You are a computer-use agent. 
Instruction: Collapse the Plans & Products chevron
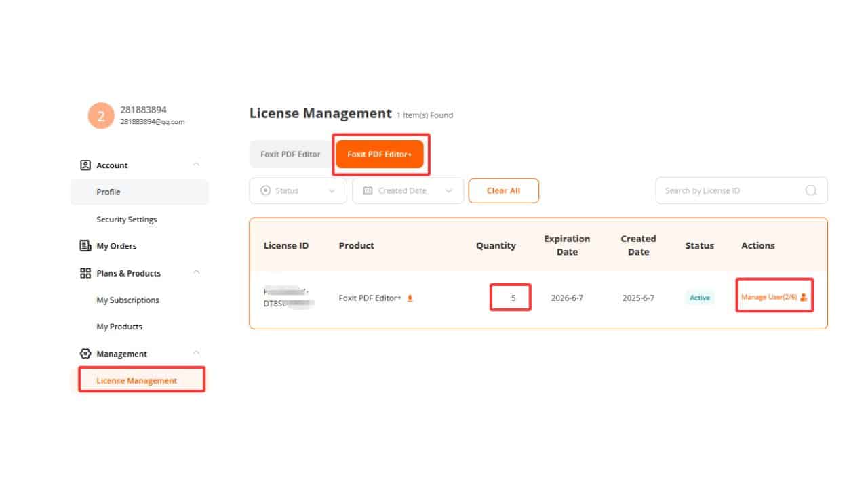197,272
